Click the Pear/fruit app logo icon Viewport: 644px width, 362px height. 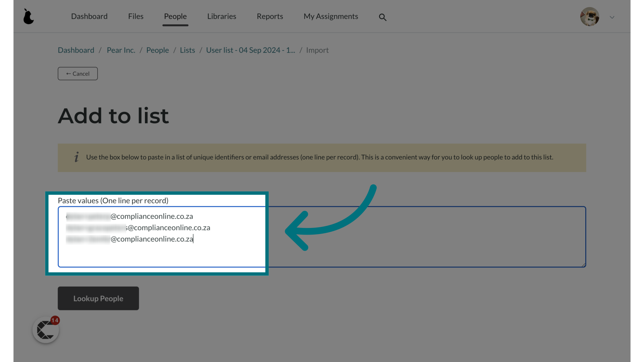[28, 16]
